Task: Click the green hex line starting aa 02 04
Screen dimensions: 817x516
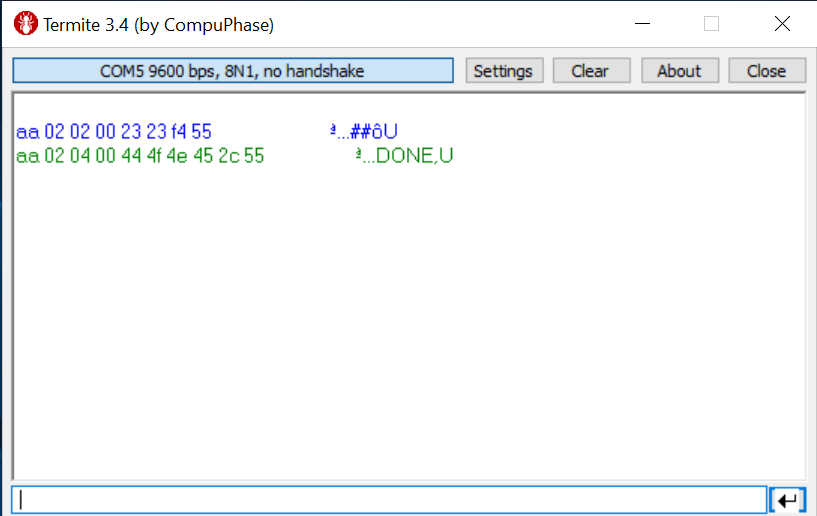Action: 140,156
